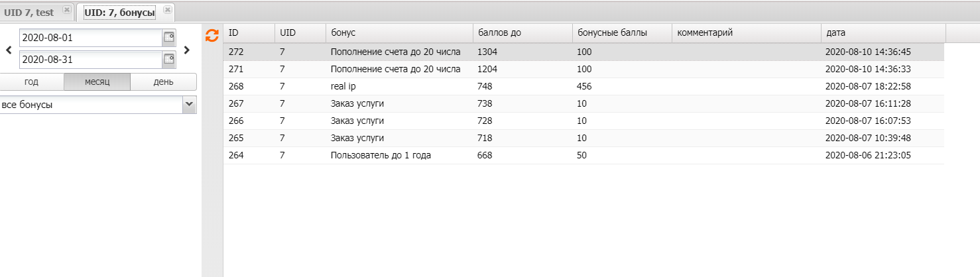Click the end date field 2020-08-31
The width and height of the screenshot is (980, 277).
click(x=90, y=60)
